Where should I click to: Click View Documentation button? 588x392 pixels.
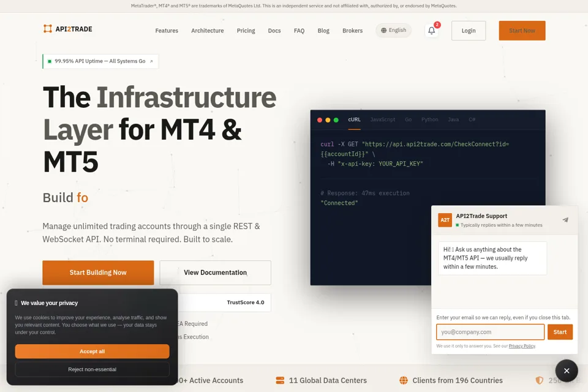[215, 273]
